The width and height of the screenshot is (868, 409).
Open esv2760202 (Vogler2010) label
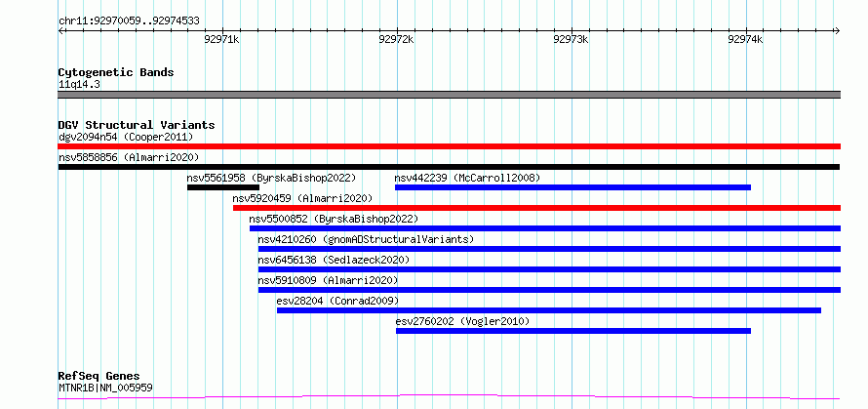pyautogui.click(x=463, y=321)
